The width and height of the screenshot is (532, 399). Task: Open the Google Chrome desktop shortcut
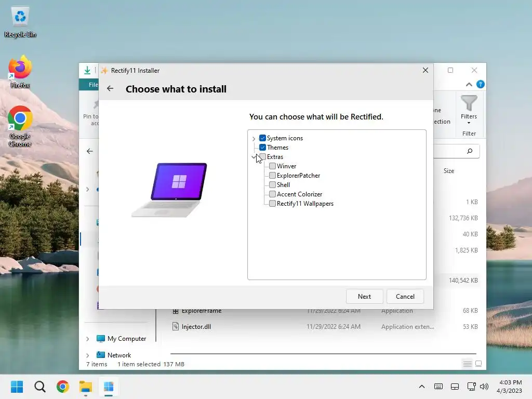point(20,127)
